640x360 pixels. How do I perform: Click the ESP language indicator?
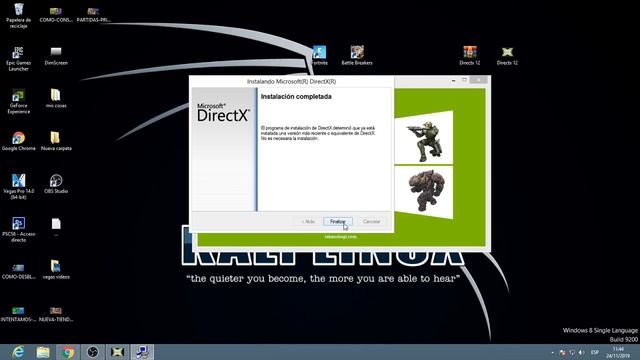click(595, 353)
